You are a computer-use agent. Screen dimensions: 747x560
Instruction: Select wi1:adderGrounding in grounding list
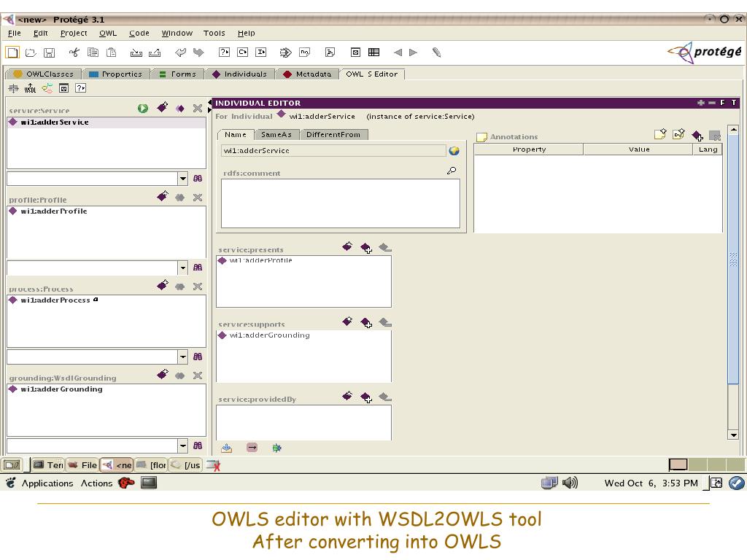(107, 389)
